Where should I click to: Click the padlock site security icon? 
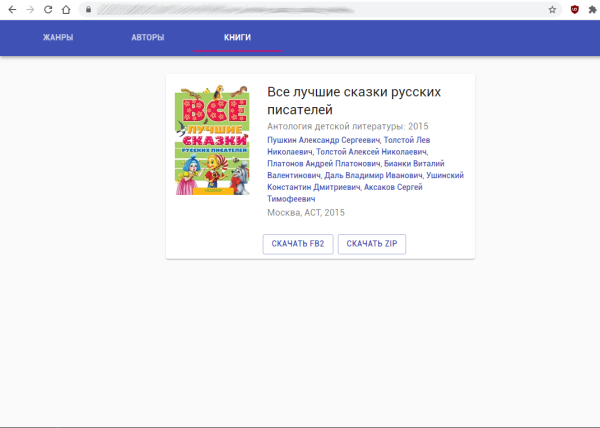point(88,10)
